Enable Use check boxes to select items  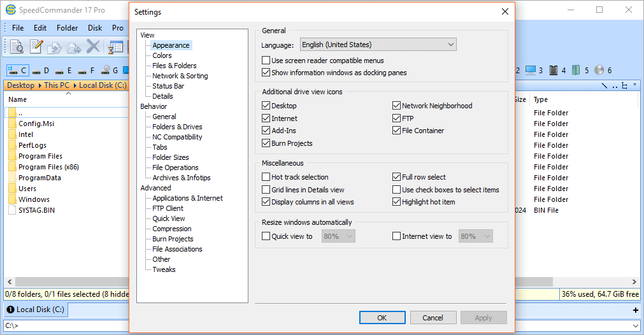pos(396,190)
